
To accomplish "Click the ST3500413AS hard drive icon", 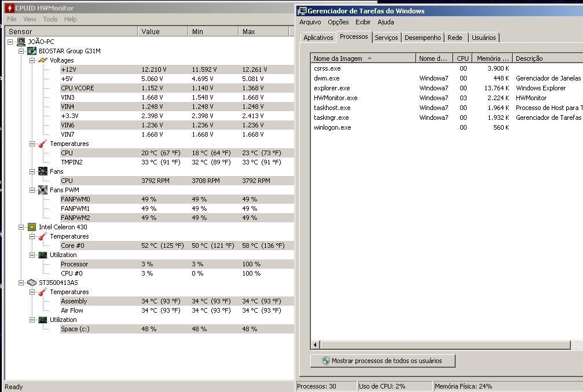I will 32,283.
